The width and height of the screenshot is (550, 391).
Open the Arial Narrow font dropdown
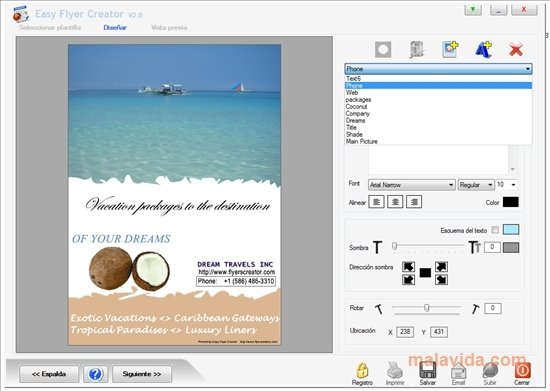click(x=411, y=185)
